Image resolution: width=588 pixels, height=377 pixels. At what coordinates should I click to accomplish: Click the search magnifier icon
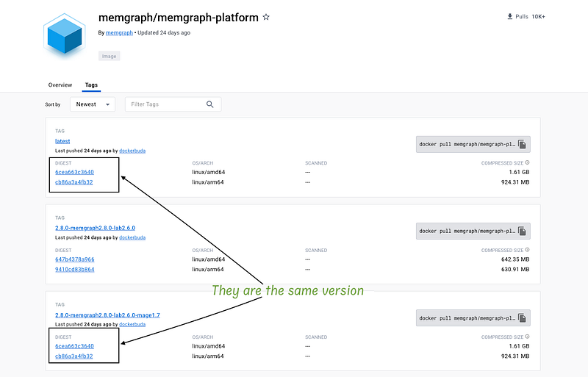pyautogui.click(x=210, y=104)
